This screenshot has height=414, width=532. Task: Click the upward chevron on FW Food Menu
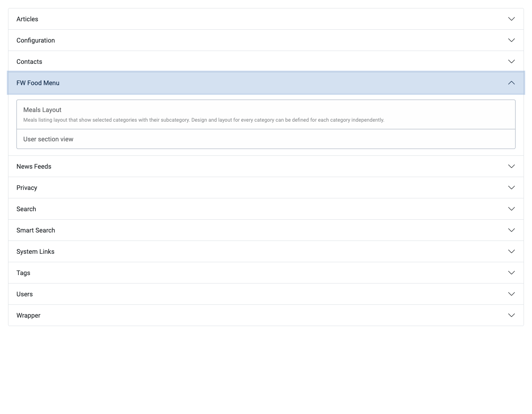[x=511, y=83]
